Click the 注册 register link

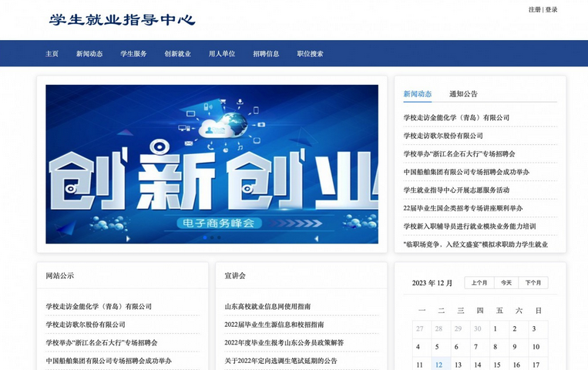pyautogui.click(x=534, y=10)
